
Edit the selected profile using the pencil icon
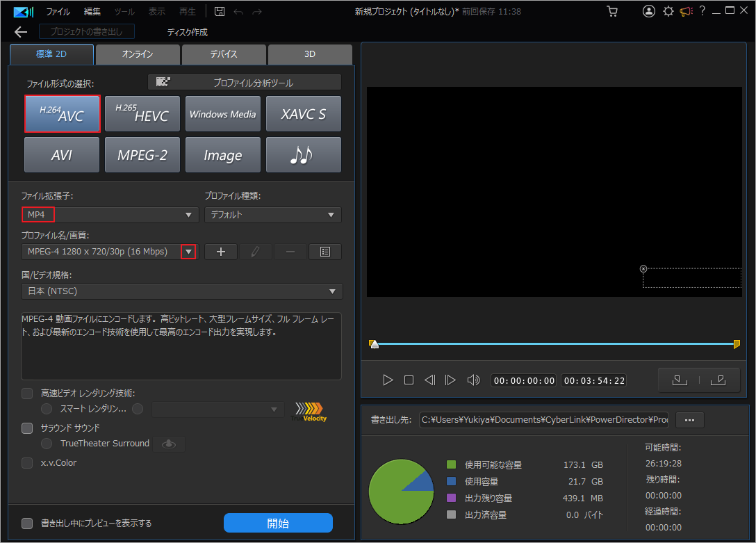pos(255,251)
